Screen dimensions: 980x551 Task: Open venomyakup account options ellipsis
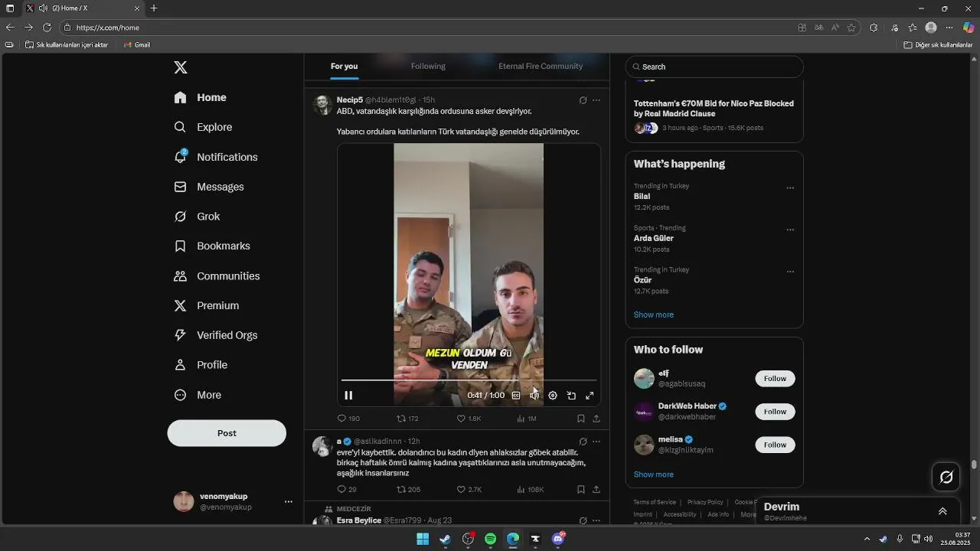coord(289,502)
